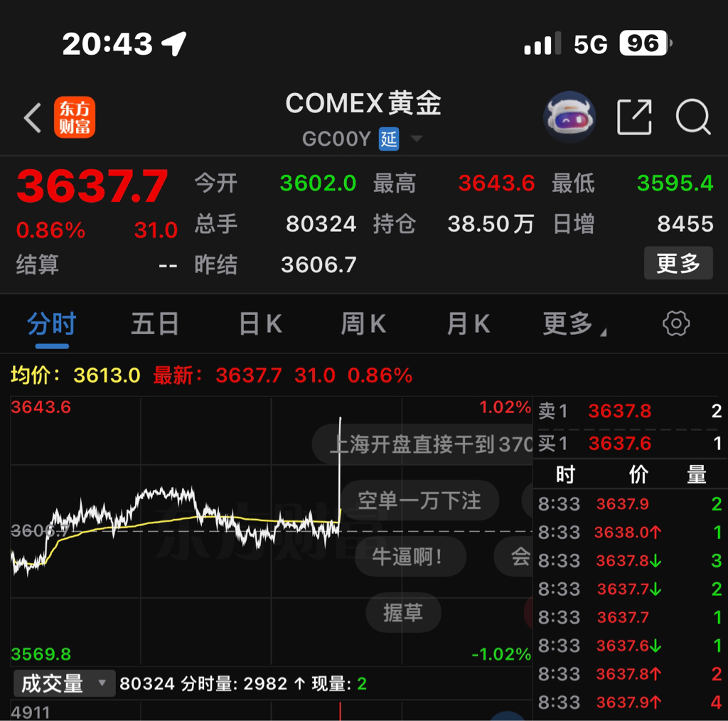Tap the 分时量 2982 reading
The width and height of the screenshot is (728, 721).
234,683
